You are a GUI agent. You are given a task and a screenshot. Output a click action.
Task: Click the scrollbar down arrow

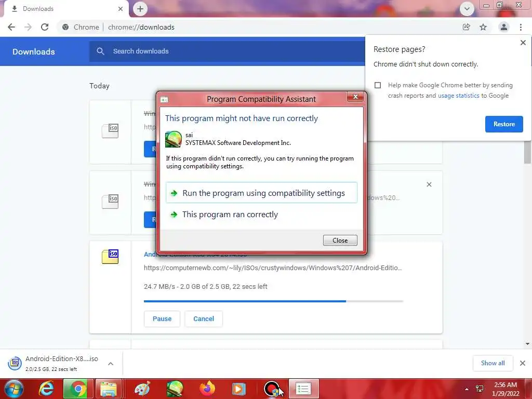pos(527,344)
